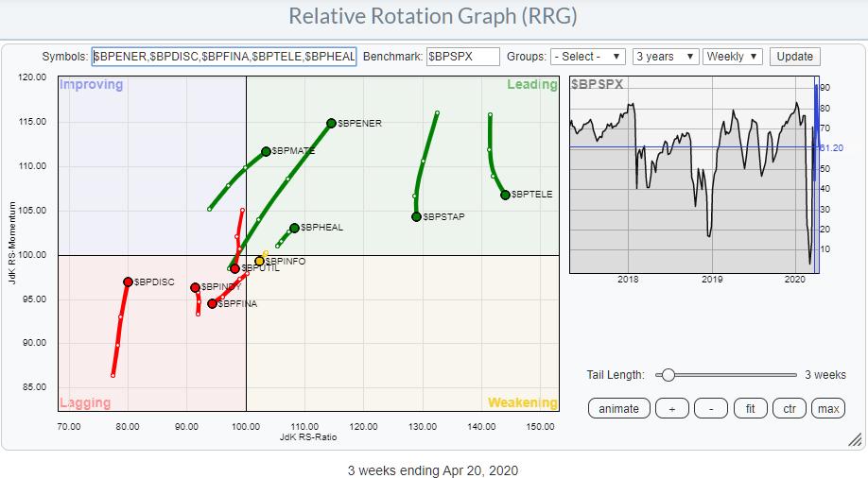Select the $BPTELE green data point

pos(505,195)
